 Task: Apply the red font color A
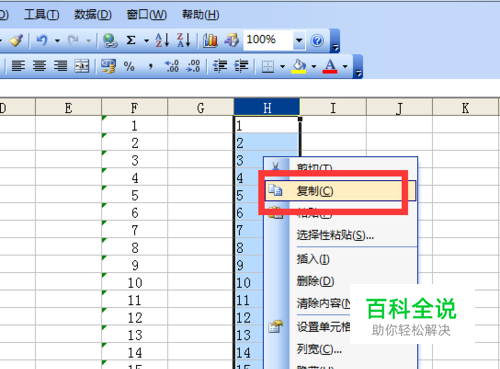(x=330, y=66)
